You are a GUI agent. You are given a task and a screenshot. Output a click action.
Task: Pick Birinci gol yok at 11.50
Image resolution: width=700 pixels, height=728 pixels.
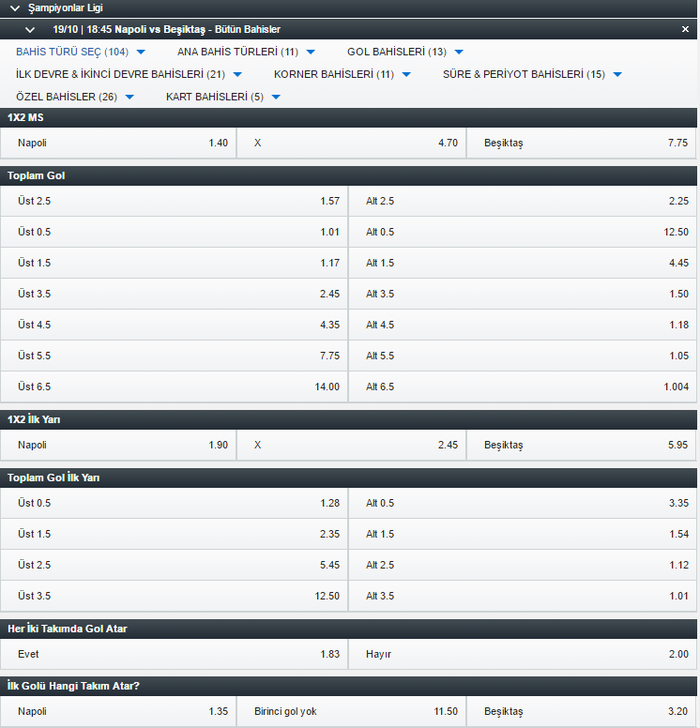tap(351, 711)
